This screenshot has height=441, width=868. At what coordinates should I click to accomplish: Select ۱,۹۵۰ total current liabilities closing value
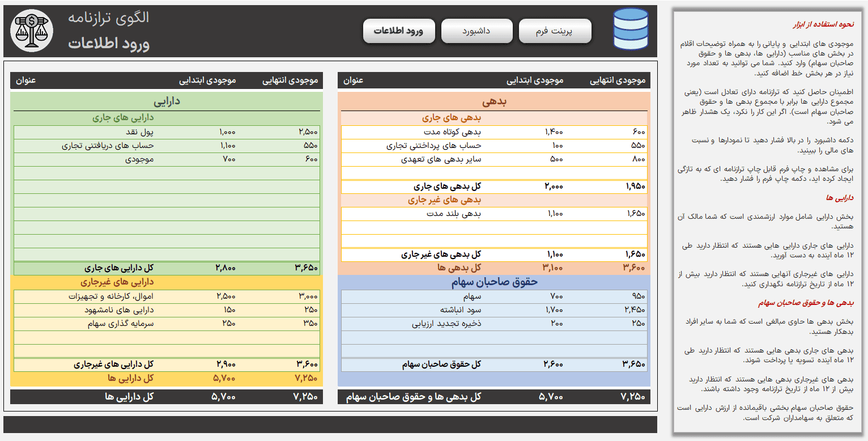pos(636,186)
